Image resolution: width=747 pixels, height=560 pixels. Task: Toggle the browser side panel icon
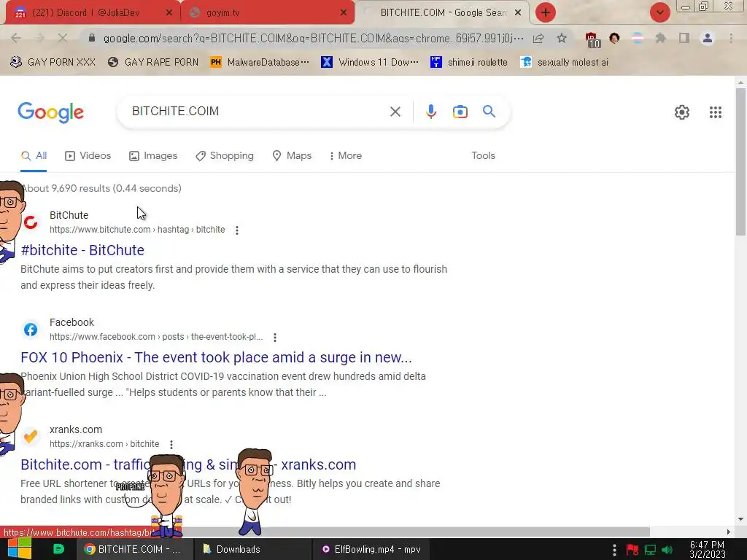click(684, 38)
